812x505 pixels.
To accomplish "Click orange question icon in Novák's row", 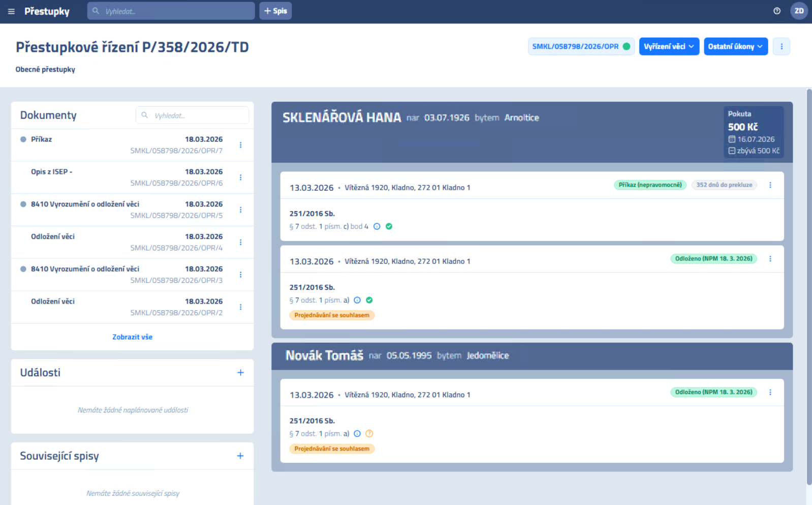I will 369,434.
